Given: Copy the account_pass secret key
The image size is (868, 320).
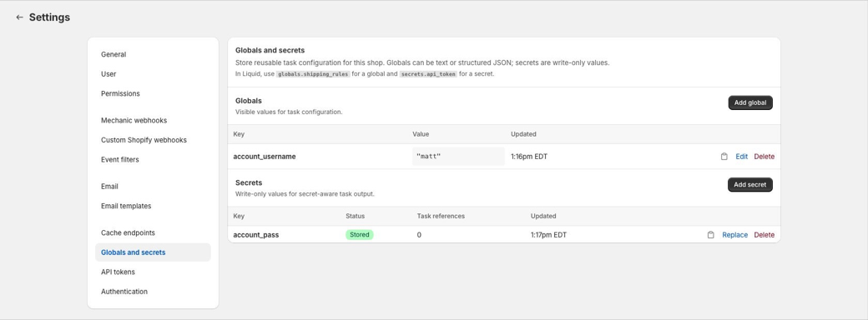Looking at the screenshot, I should click(711, 235).
